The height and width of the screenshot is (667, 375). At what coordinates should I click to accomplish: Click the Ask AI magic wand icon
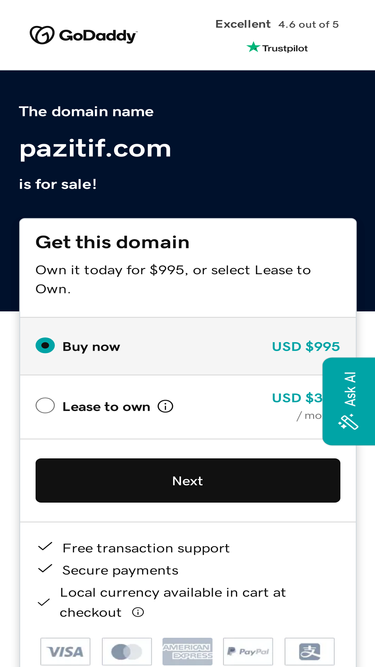(349, 423)
